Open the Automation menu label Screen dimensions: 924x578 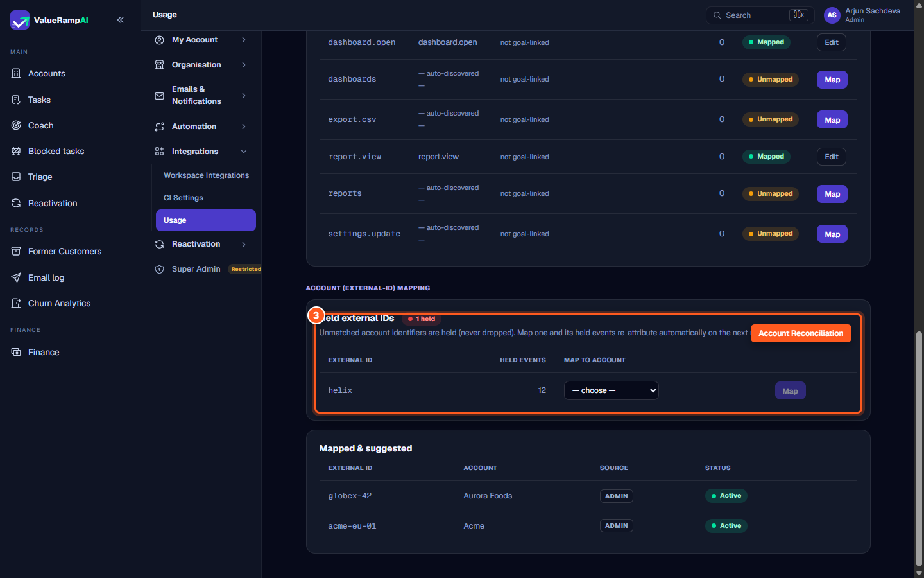click(x=194, y=127)
